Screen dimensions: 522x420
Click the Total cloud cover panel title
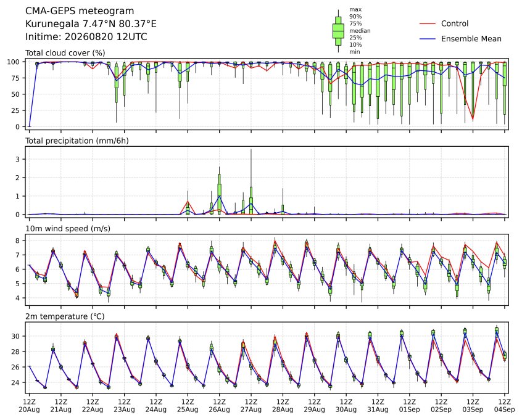(65, 53)
